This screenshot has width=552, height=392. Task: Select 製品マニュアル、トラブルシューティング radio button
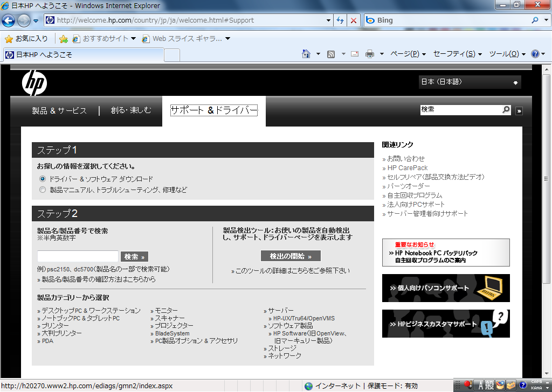coord(43,190)
